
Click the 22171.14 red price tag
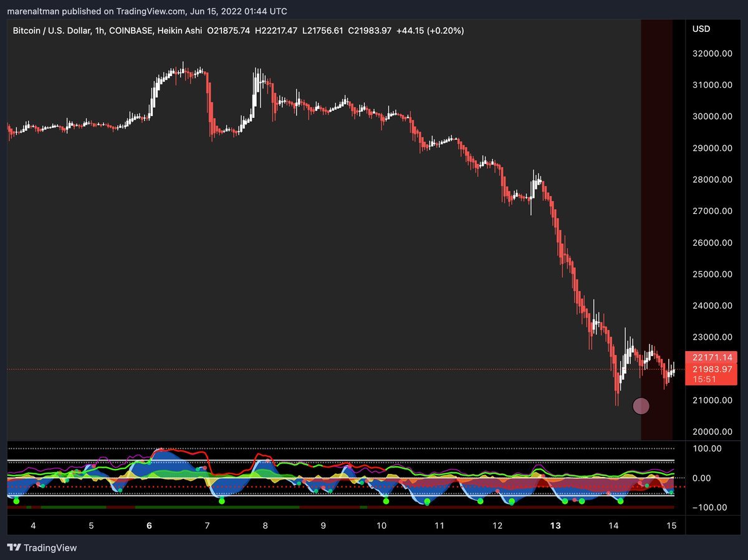[x=711, y=358]
